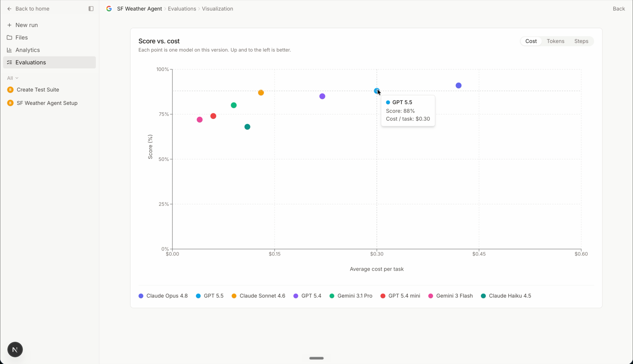
Task: Switch to the Cost tab
Action: tap(531, 41)
